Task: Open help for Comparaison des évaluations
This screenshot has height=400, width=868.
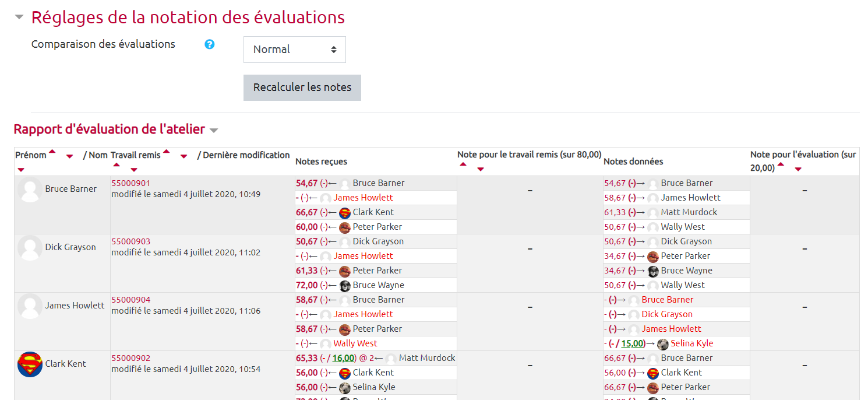Action: pyautogui.click(x=210, y=44)
